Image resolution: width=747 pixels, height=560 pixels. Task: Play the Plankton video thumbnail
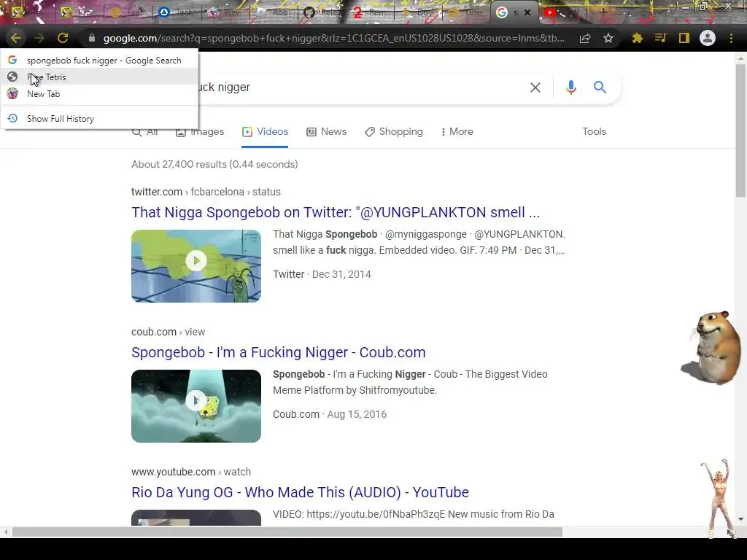[196, 265]
